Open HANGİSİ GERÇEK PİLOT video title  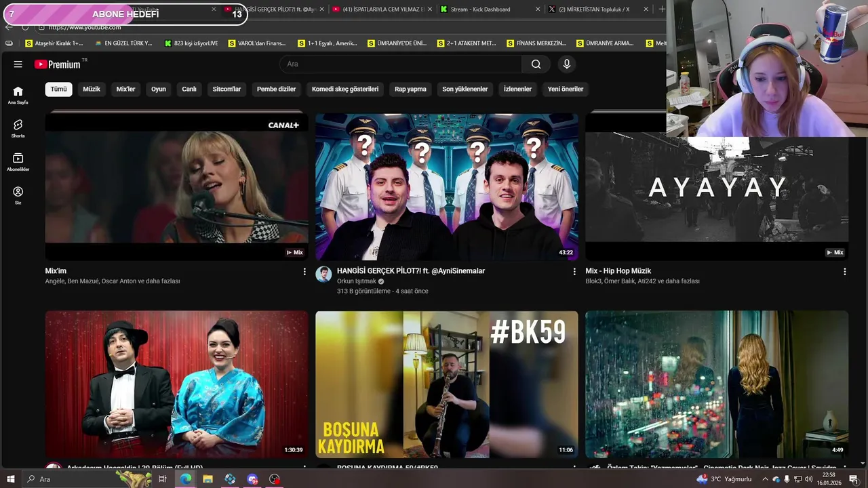[411, 271]
